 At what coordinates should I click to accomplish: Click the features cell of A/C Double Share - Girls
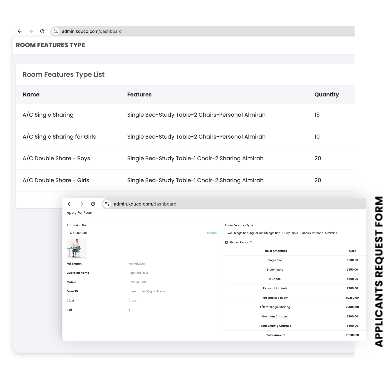pos(195,180)
